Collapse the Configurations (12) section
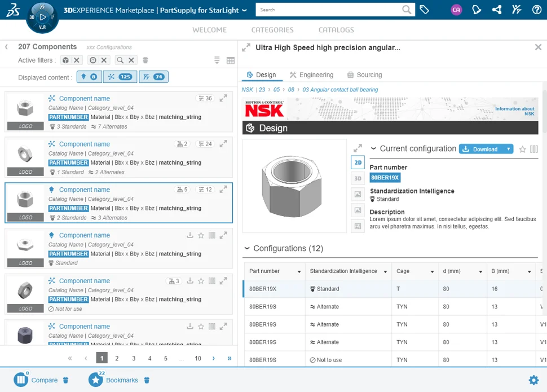547x392 pixels. (247, 248)
